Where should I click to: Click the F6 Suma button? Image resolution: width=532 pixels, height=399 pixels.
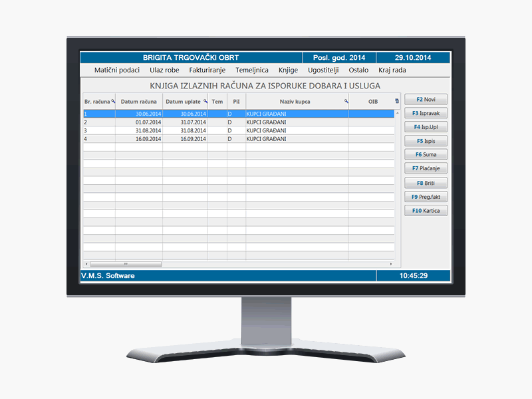pyautogui.click(x=426, y=154)
